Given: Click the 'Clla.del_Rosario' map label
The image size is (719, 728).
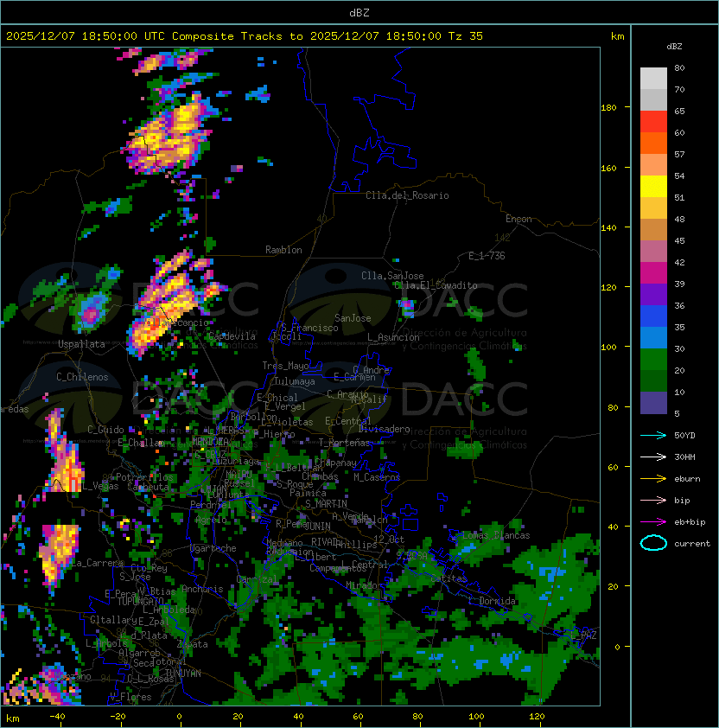Looking at the screenshot, I should pyautogui.click(x=407, y=195).
